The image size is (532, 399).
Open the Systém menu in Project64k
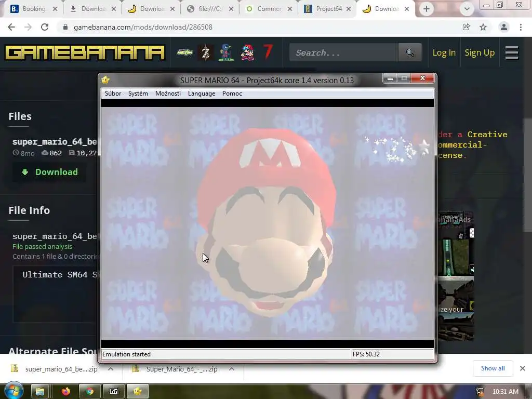pos(138,94)
